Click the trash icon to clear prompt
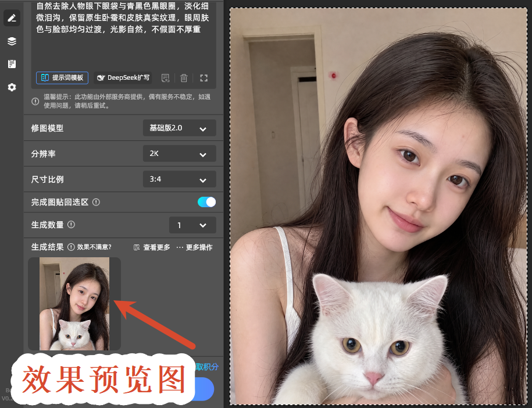The height and width of the screenshot is (408, 532). (x=184, y=78)
